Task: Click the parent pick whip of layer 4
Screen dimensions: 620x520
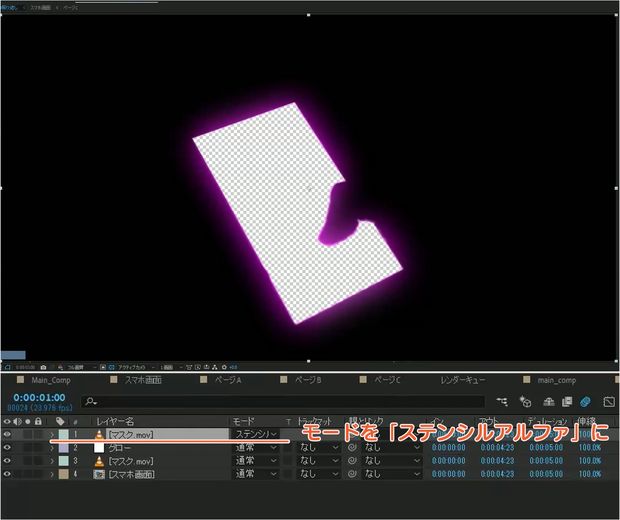Action: click(352, 474)
